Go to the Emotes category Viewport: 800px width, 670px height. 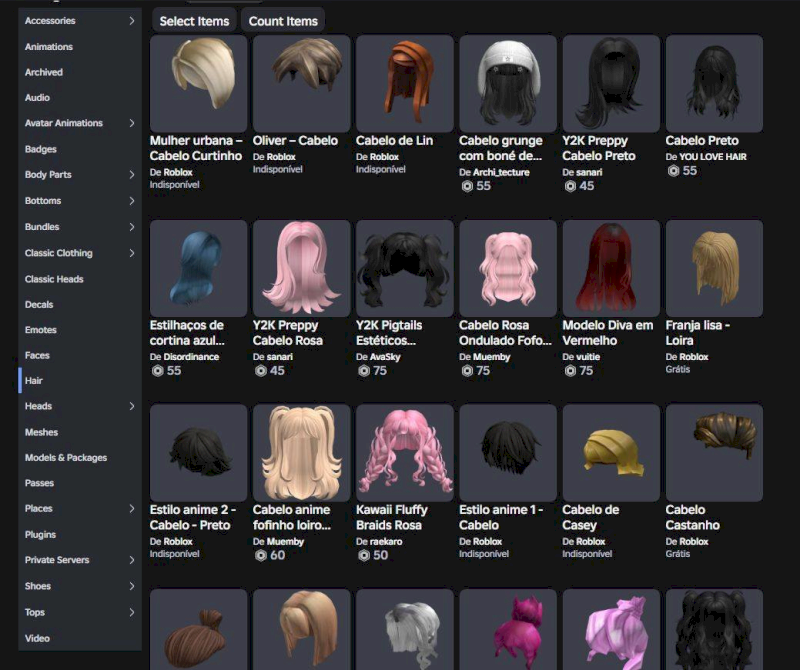pos(41,330)
